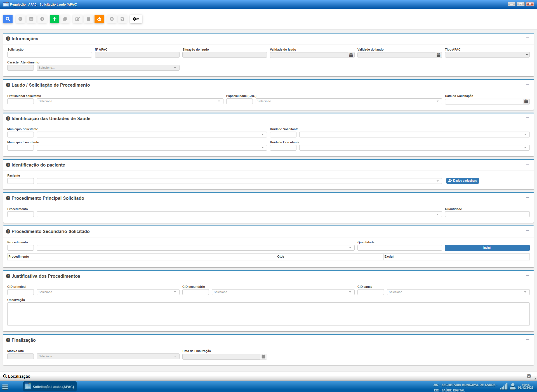
Task: Click the blue search magnifier button
Action: [8, 19]
